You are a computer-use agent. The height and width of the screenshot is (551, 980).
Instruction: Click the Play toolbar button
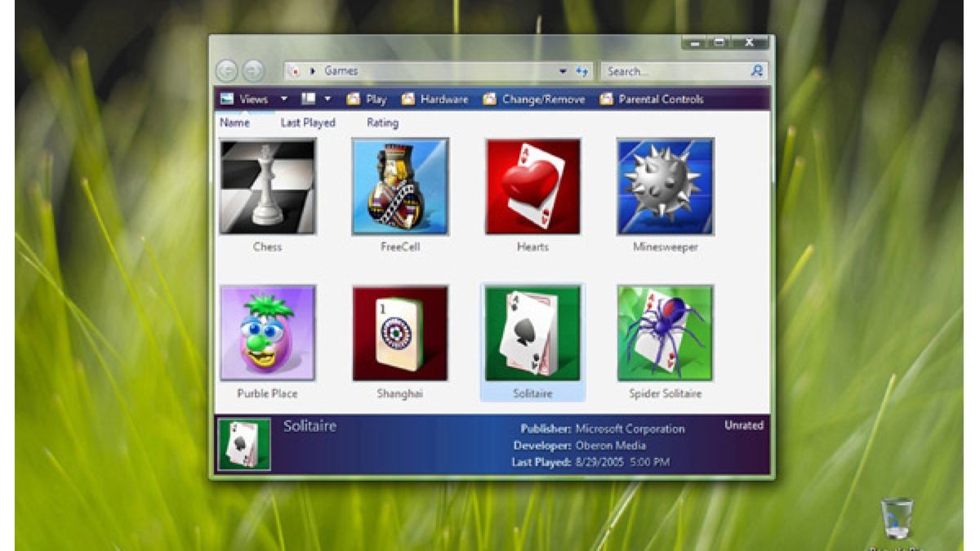[x=367, y=100]
